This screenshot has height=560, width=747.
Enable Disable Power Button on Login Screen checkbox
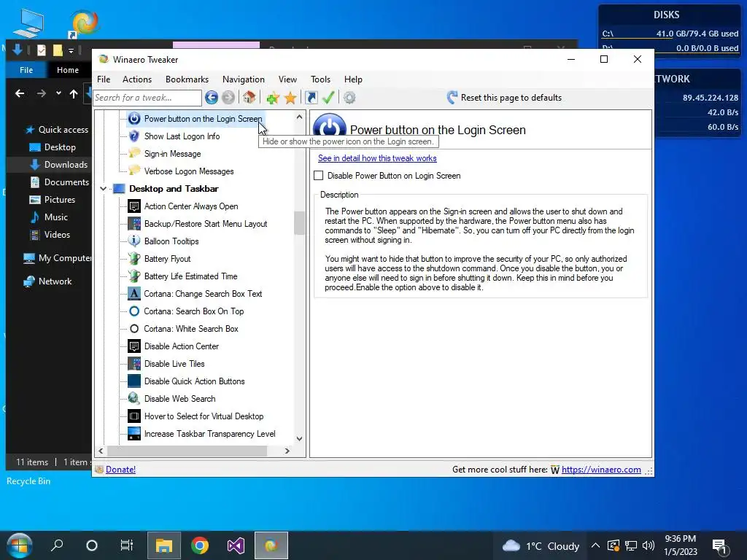tap(318, 176)
